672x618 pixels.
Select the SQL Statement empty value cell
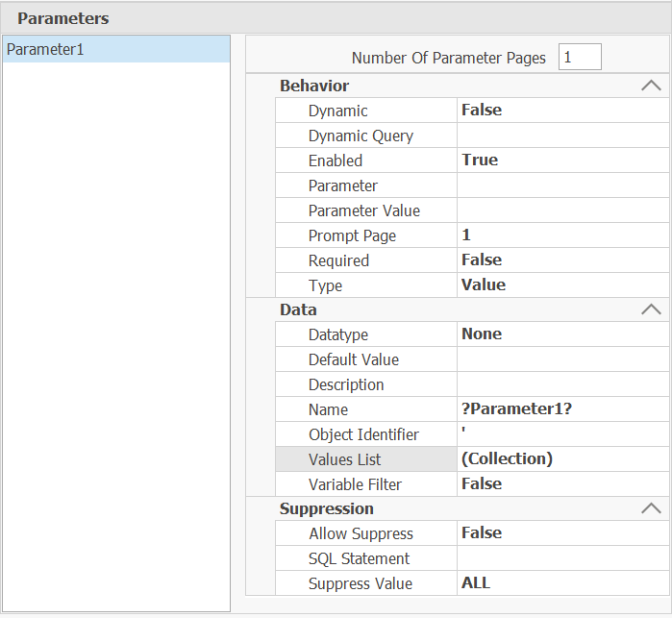(562, 558)
